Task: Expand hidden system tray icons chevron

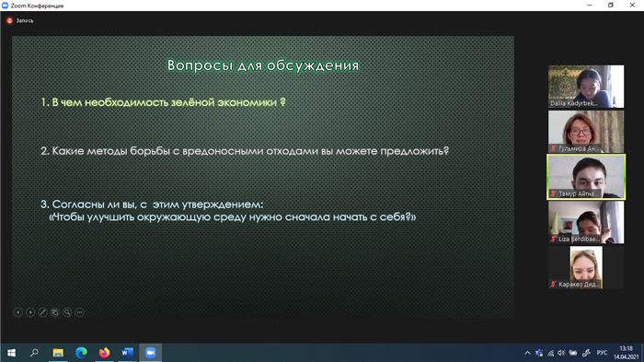Action: pyautogui.click(x=527, y=353)
